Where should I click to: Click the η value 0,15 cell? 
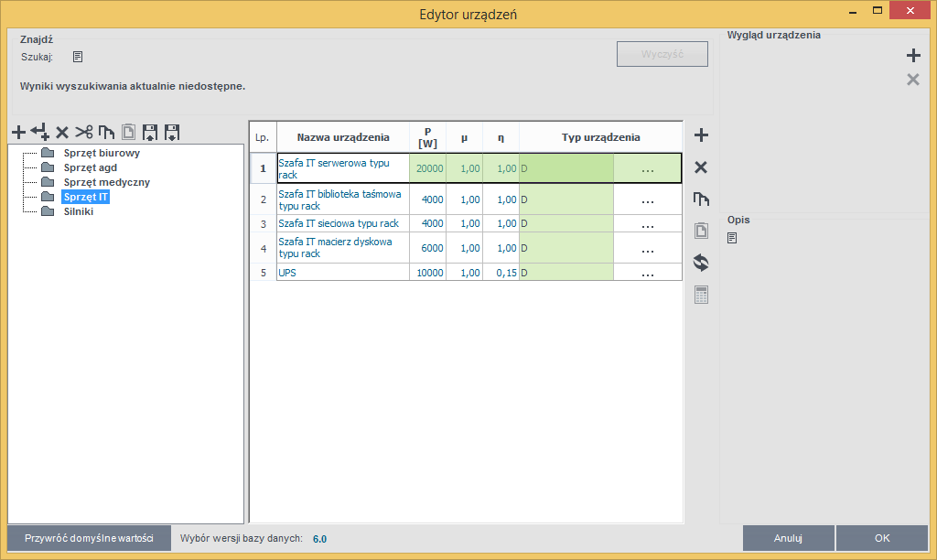[x=501, y=273]
